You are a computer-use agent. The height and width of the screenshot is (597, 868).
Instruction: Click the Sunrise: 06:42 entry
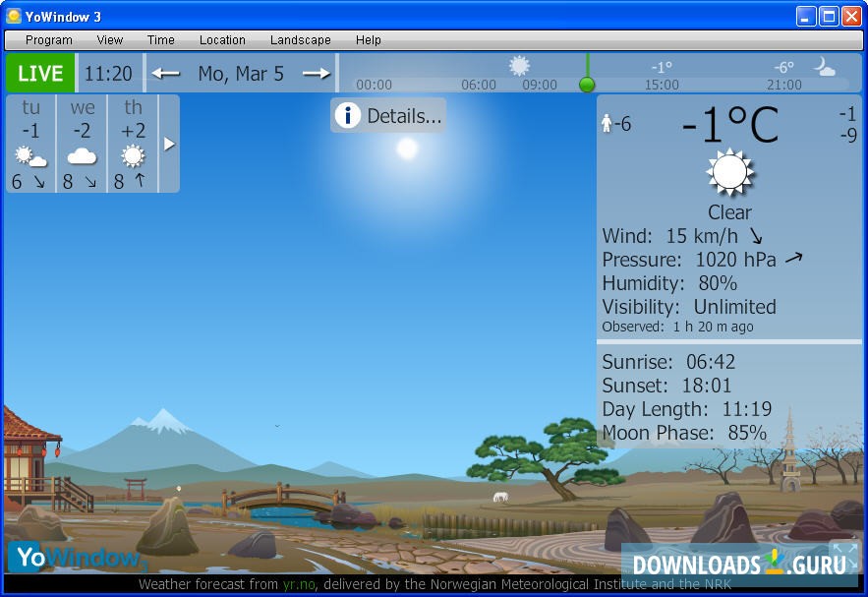tap(668, 362)
